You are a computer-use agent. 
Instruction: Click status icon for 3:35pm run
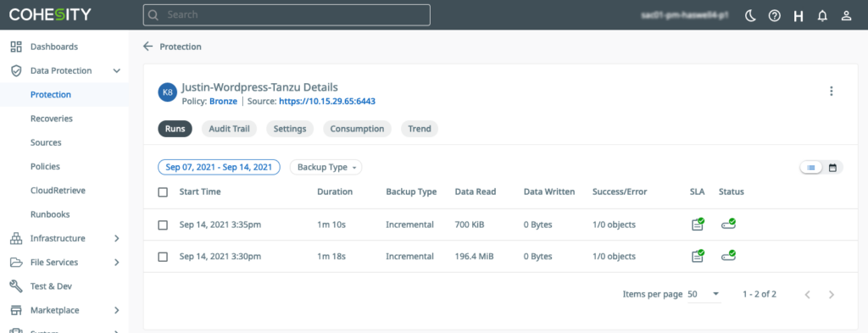tap(728, 224)
